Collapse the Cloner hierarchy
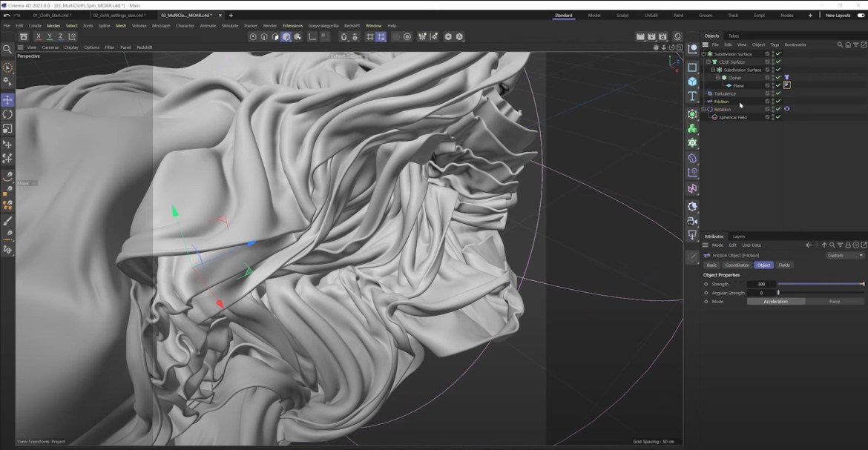Screen dimensions: 868x450 (x=718, y=78)
